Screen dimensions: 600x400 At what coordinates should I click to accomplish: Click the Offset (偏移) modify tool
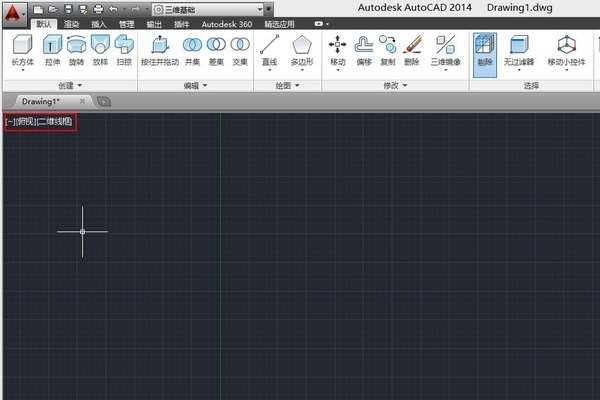click(364, 51)
